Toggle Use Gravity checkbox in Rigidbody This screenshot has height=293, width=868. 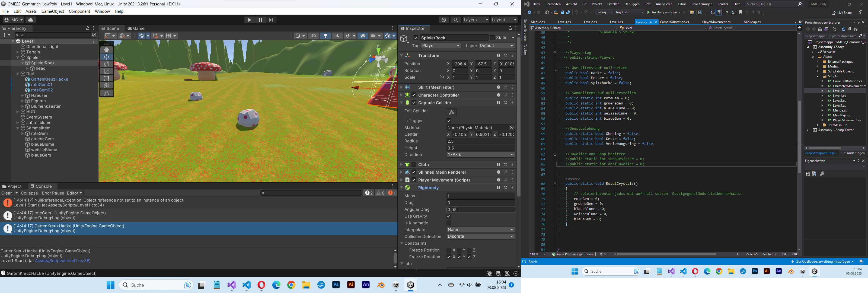pyautogui.click(x=448, y=216)
